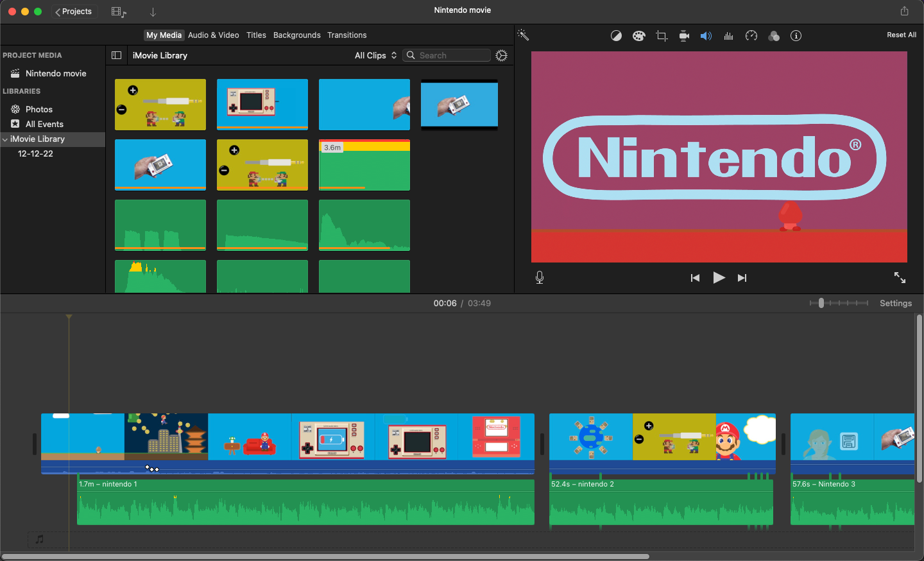Viewport: 924px width, 561px height.
Task: Click Reset All adjustments
Action: 902,35
